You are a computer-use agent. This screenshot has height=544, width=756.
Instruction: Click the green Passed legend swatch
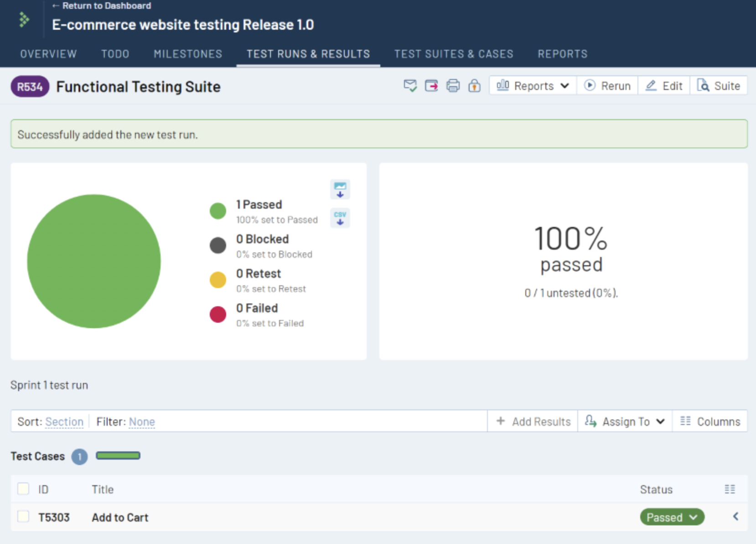218,211
